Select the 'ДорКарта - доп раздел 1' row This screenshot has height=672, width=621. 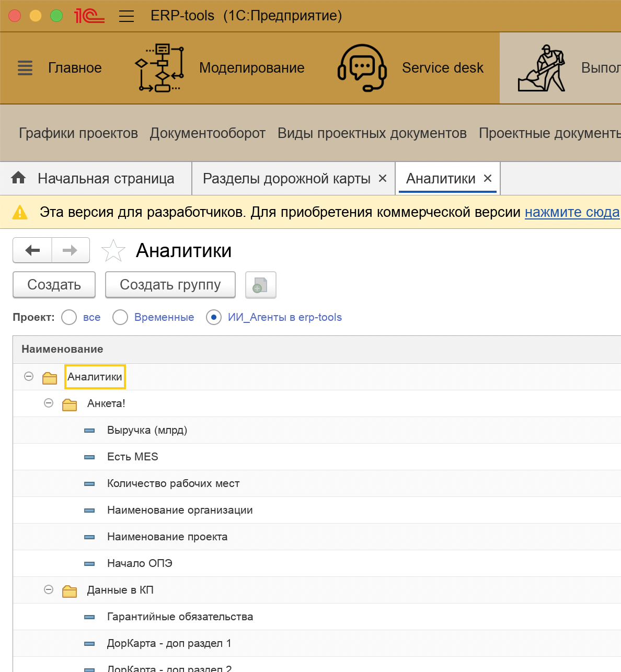point(317,643)
